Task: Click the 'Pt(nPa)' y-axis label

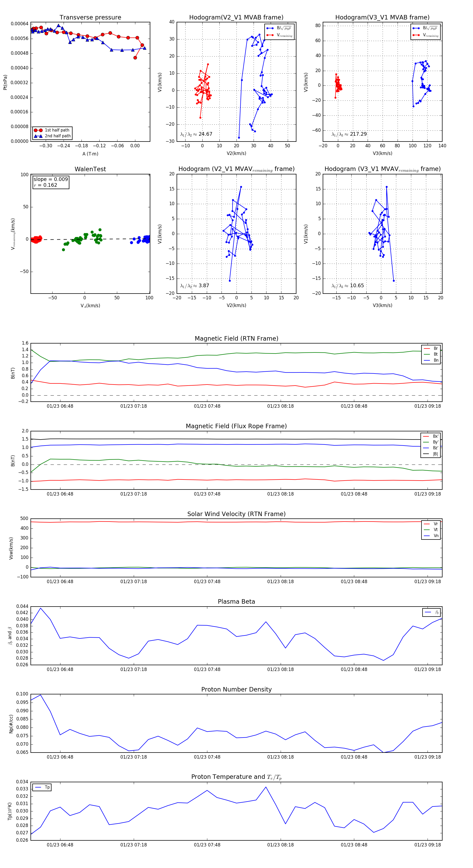Action: [5, 82]
